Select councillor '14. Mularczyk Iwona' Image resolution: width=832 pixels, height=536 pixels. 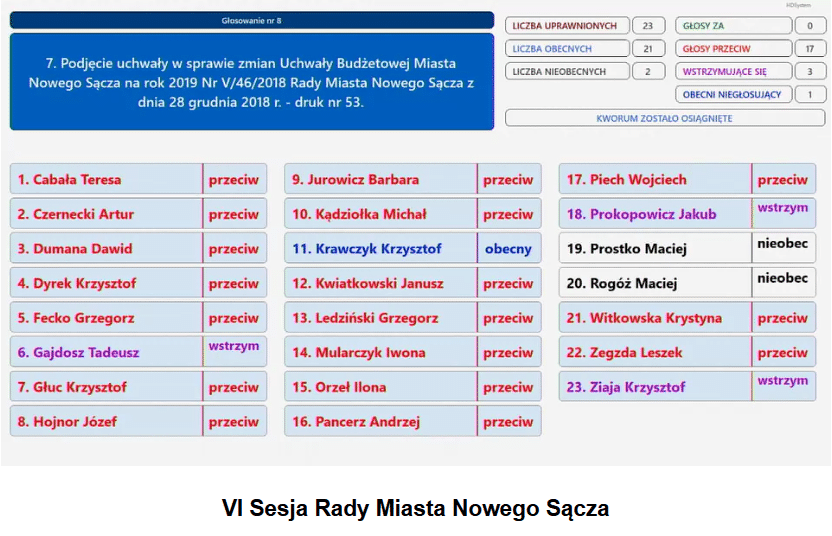[380, 352]
